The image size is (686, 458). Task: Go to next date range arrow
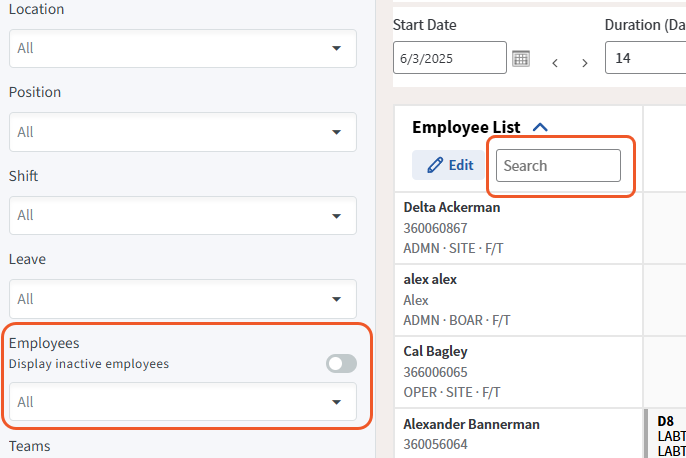click(x=585, y=63)
